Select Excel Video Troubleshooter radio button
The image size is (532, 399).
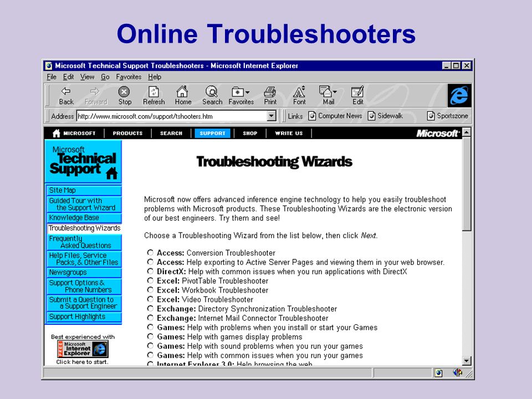(150, 299)
